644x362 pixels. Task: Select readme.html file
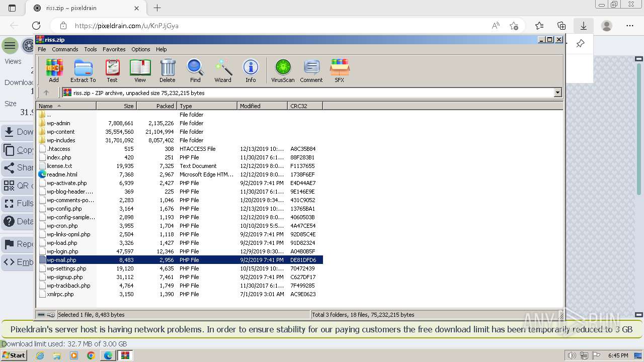coord(62,174)
